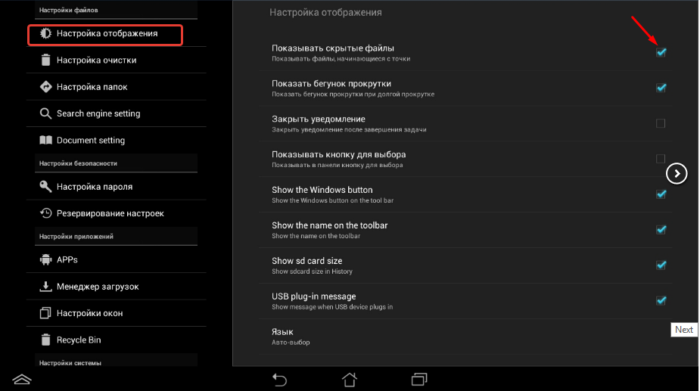Open Менеджер загрузок entry

[x=116, y=287]
